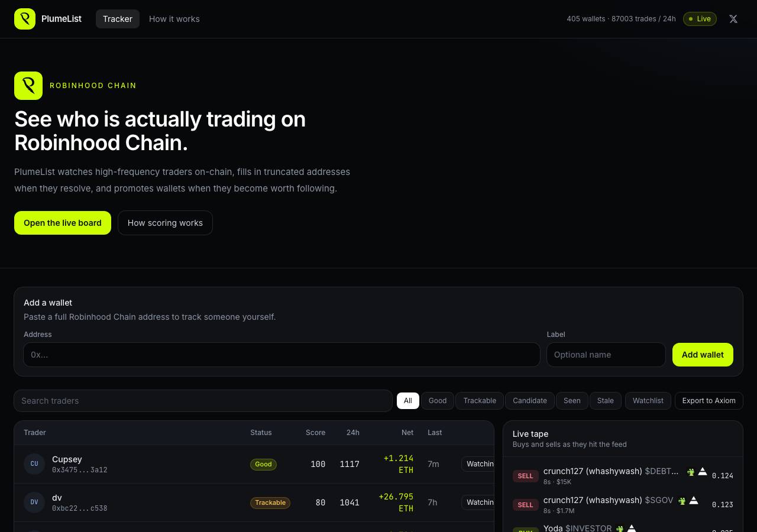Click the 0.124 trade amount

click(723, 476)
